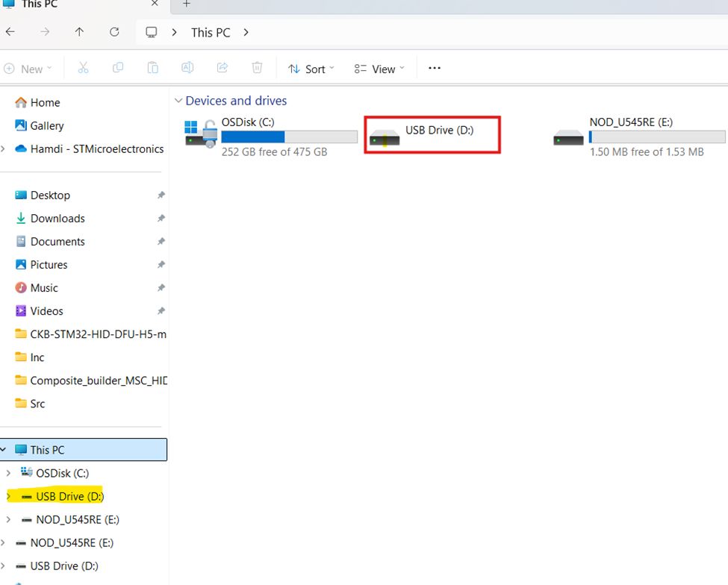
Task: Refresh the This PC view
Action: [114, 32]
